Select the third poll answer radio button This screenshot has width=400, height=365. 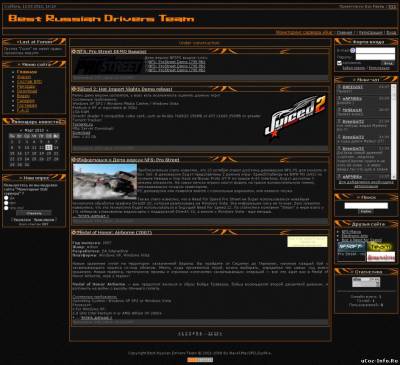(6, 208)
